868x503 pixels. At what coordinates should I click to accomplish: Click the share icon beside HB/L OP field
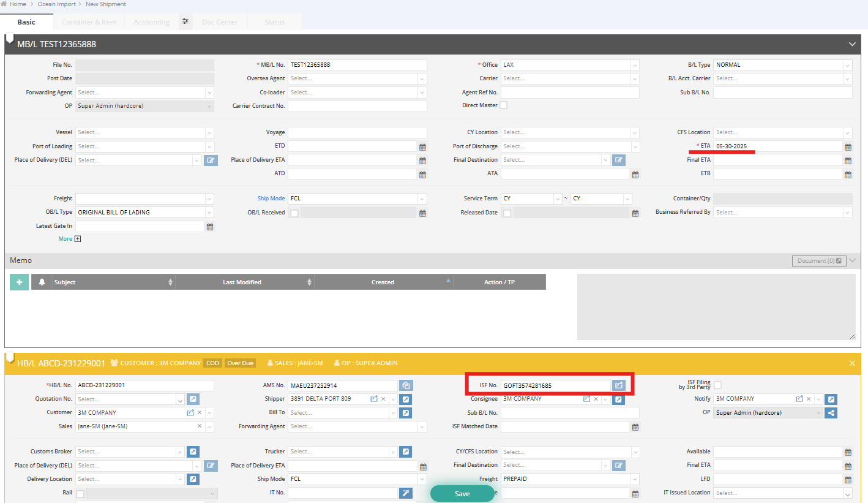pyautogui.click(x=831, y=413)
